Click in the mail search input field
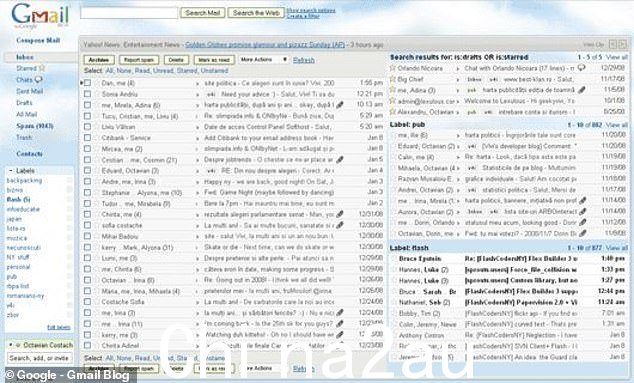Image resolution: width=634 pixels, height=383 pixels. coord(129,13)
